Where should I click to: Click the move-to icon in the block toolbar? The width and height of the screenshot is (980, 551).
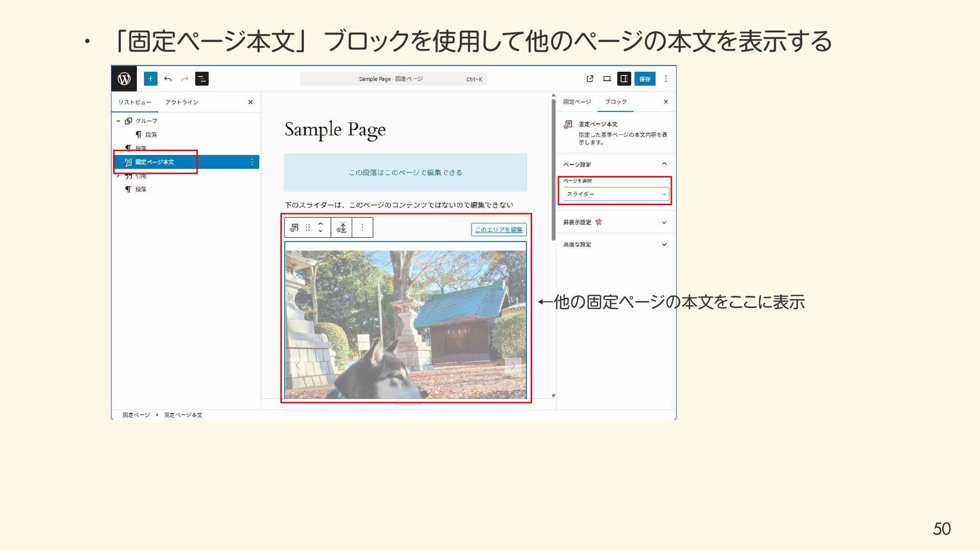pos(342,228)
